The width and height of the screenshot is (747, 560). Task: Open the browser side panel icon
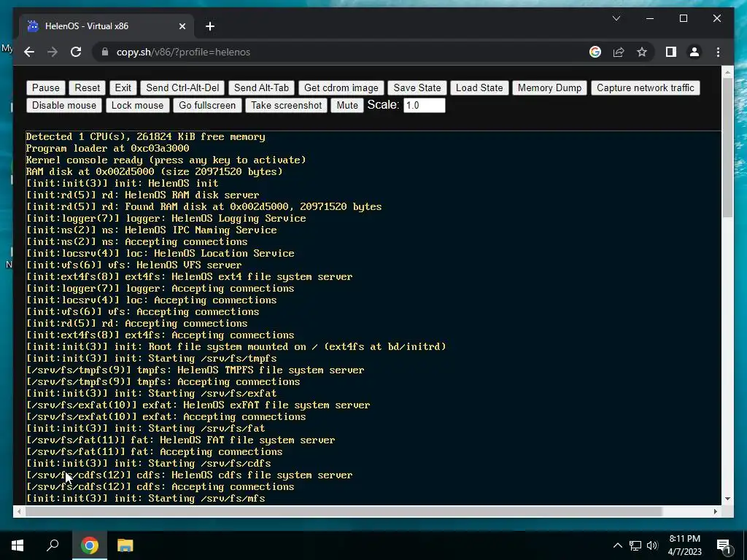(x=671, y=52)
